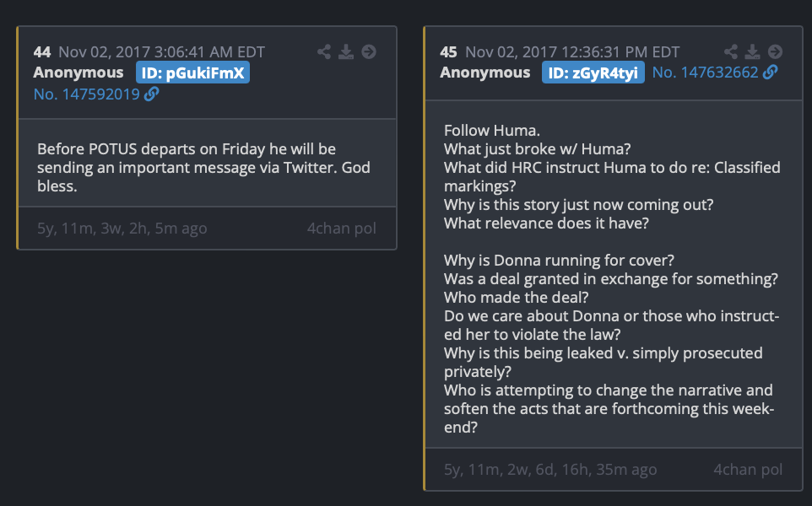This screenshot has height=506, width=812.
Task: Open post 45 via the arrow icon
Action: pos(775,52)
